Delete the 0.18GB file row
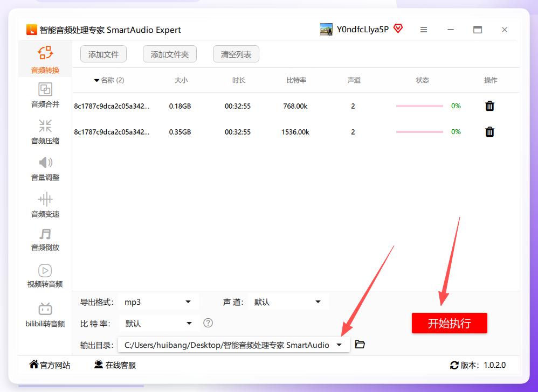Viewport: 538px width, 392px height. point(489,106)
